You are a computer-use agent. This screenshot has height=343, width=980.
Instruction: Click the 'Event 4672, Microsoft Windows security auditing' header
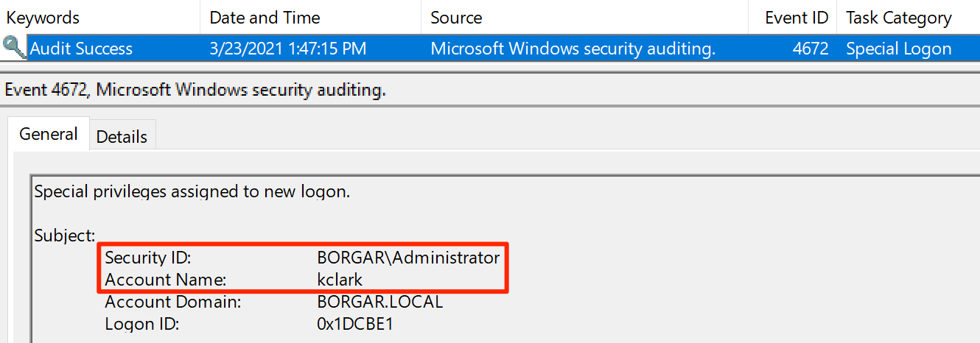pos(195,91)
